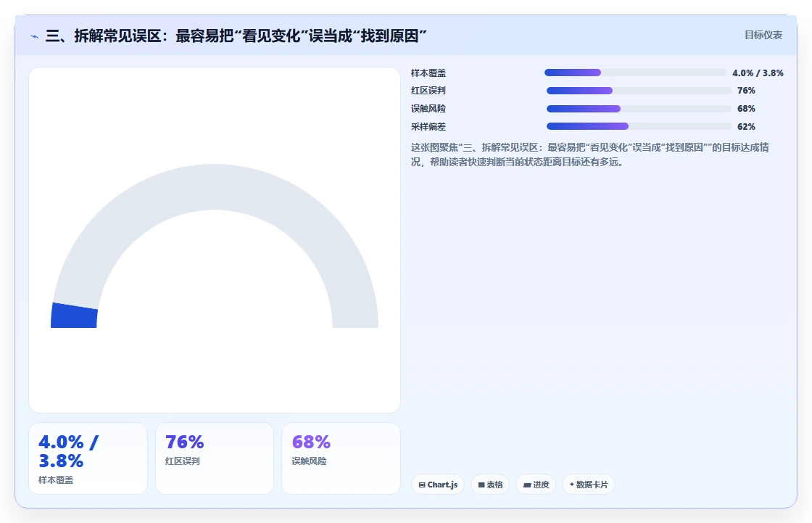The height and width of the screenshot is (523, 812).
Task: Click the 76% value beside 红区误判 bar
Action: pyautogui.click(x=746, y=91)
